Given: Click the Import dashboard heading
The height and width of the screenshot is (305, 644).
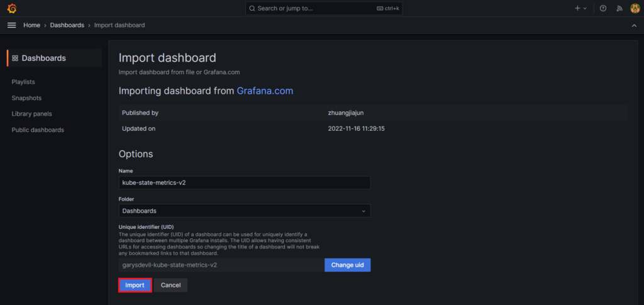Looking at the screenshot, I should [167, 58].
